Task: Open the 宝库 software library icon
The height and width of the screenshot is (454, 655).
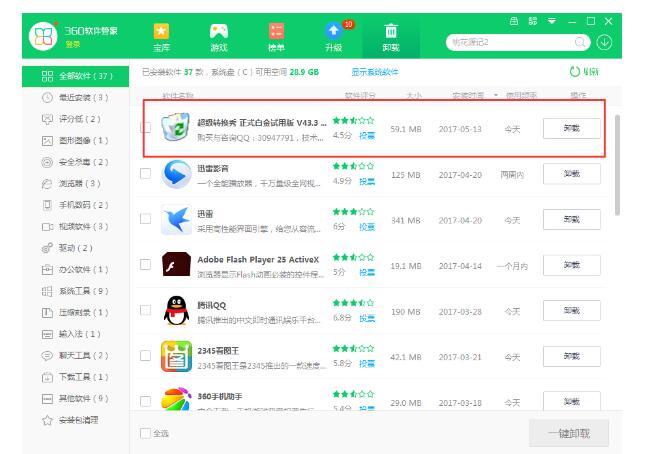Action: pyautogui.click(x=160, y=36)
